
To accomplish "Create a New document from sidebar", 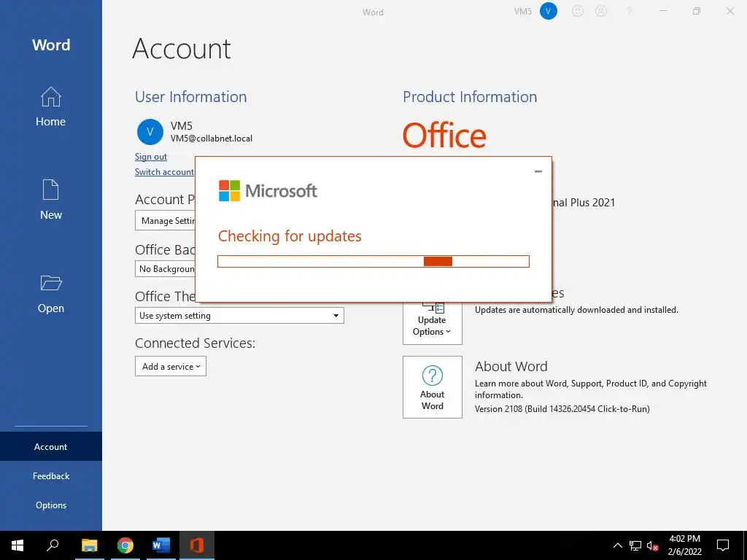I will tap(50, 200).
